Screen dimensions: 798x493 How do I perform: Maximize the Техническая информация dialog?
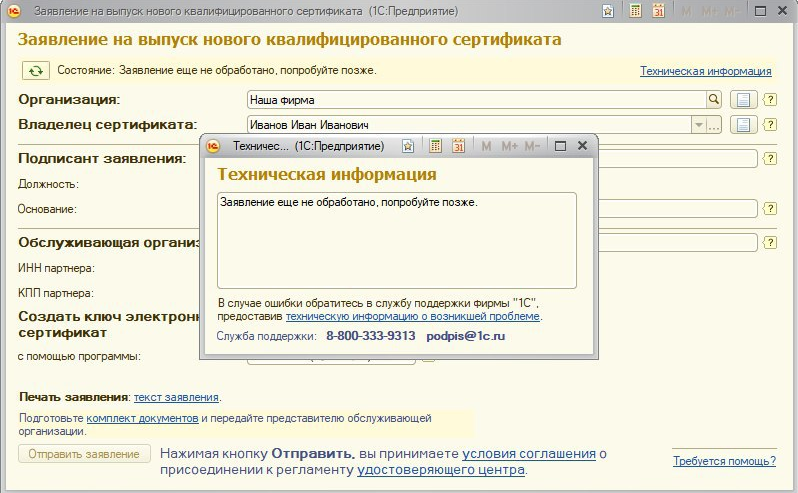560,146
